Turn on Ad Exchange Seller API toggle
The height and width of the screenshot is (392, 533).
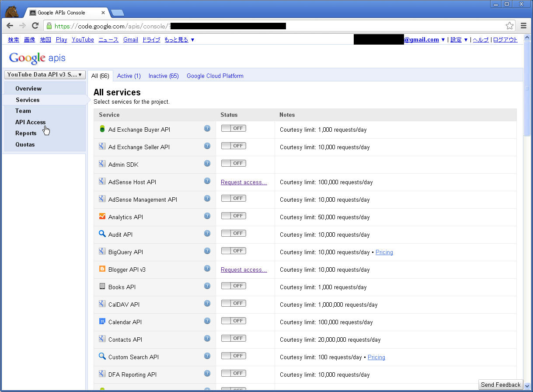(x=233, y=146)
